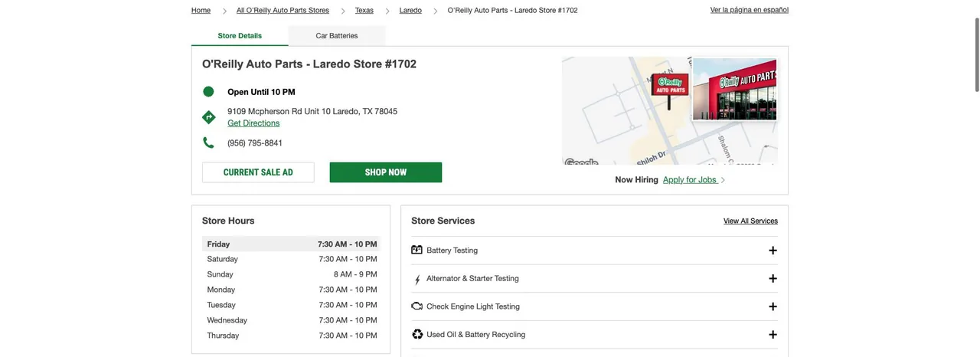The width and height of the screenshot is (980, 357).
Task: Click the Saturday hours row
Action: (x=292, y=259)
